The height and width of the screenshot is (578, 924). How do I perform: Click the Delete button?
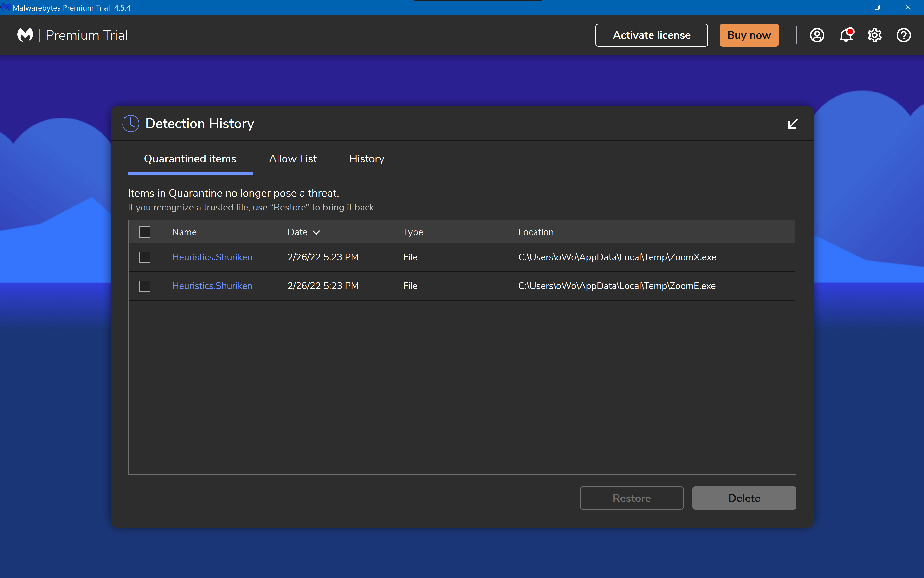click(x=744, y=498)
